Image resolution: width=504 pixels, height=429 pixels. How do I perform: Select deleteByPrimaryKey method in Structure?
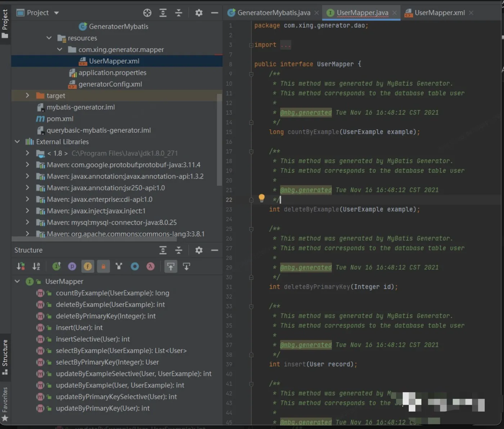tap(105, 316)
